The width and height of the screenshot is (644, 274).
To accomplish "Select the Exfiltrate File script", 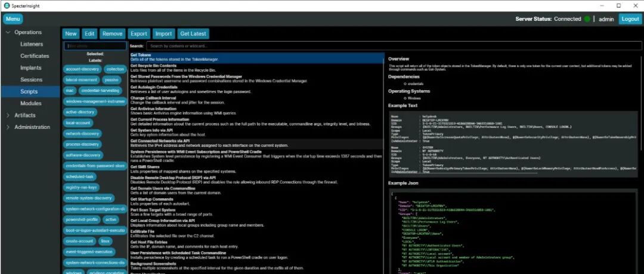I will coord(256,233).
